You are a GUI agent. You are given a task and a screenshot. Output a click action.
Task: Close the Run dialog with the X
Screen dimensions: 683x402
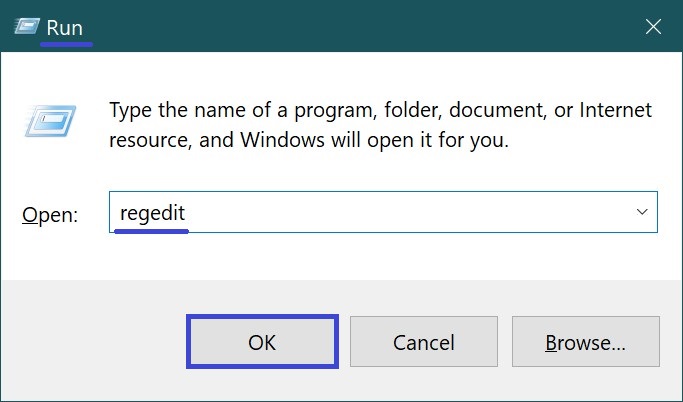click(653, 27)
